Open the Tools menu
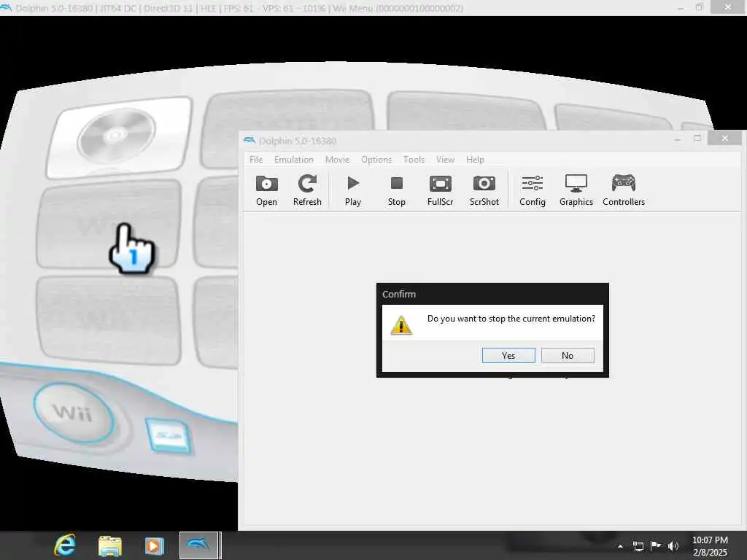Screen dimensions: 747x560 coord(414,160)
